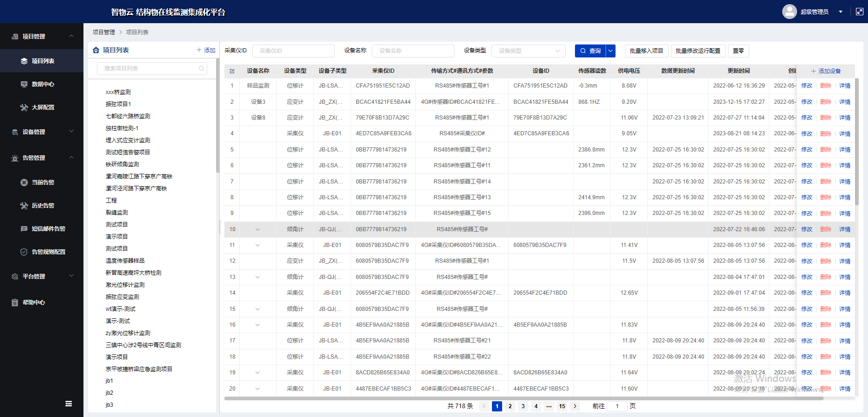868x417 pixels.
Task: Click the super admin avatar icon
Action: pos(789,12)
